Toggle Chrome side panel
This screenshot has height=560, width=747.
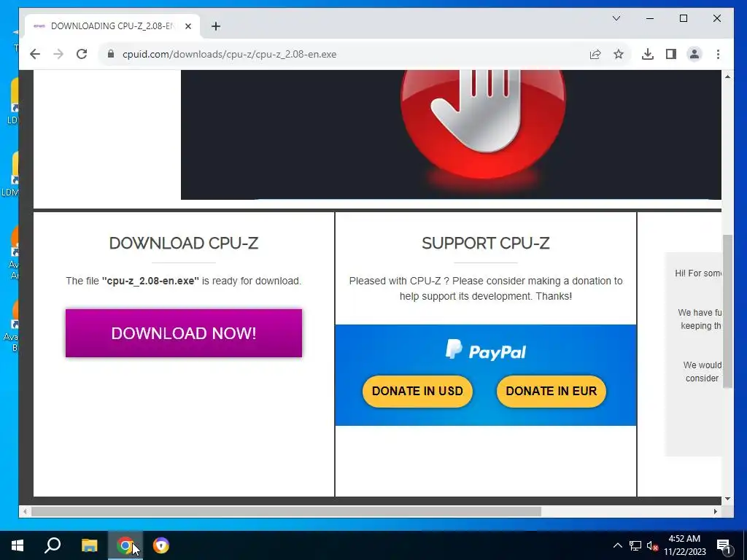pos(671,54)
